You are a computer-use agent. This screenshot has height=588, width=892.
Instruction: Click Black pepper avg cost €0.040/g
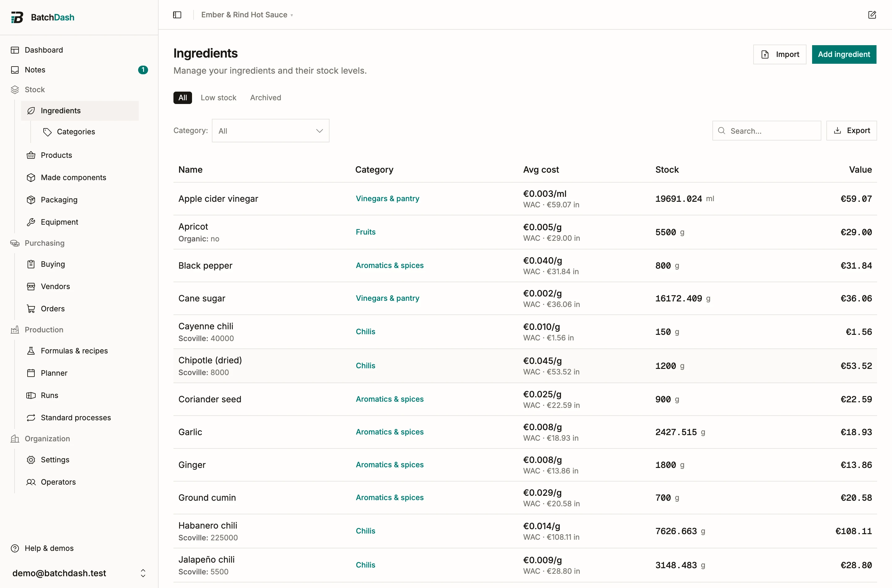coord(542,260)
